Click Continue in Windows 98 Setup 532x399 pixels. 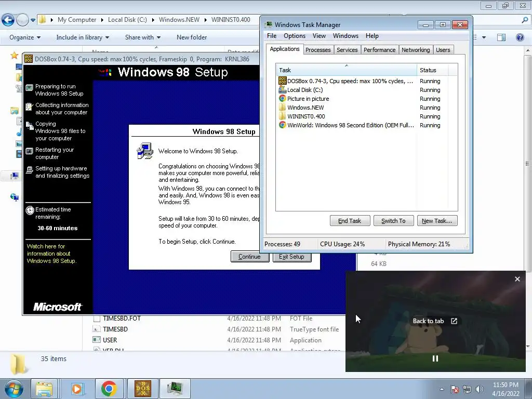(250, 257)
